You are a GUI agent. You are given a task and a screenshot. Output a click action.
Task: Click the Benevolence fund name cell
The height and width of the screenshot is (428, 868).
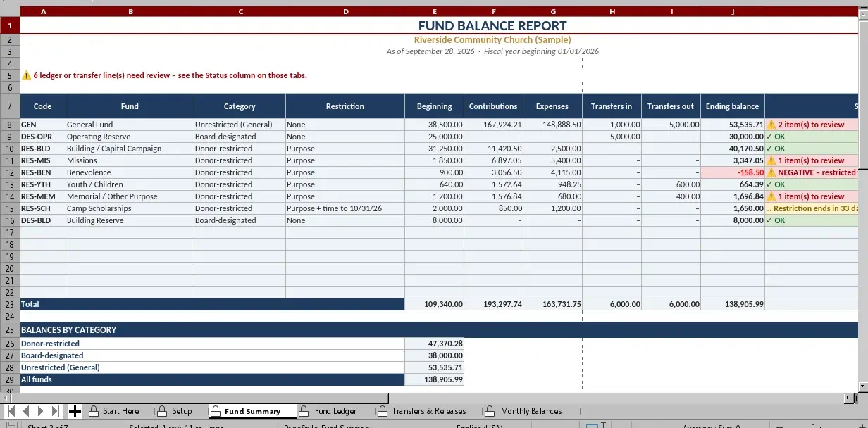130,172
